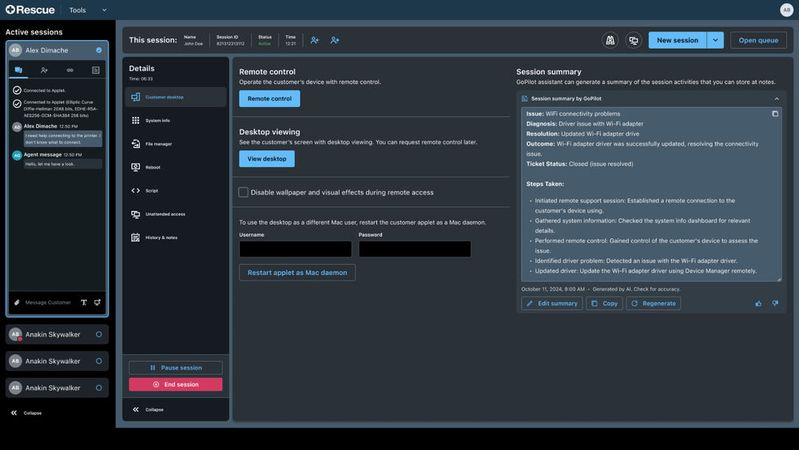This screenshot has height=450, width=799.
Task: Open Anakin Skywalker session with red-dot avatar
Action: tap(57, 334)
